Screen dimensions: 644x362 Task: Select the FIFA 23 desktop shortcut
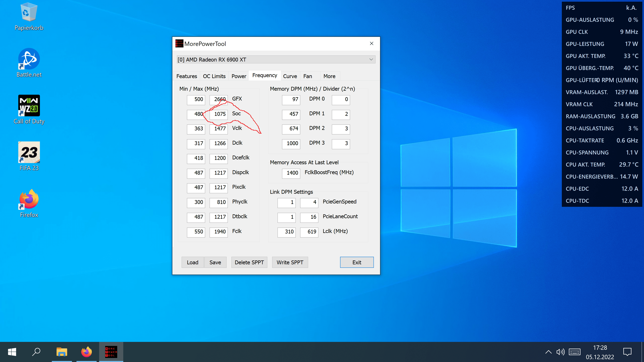tap(29, 156)
